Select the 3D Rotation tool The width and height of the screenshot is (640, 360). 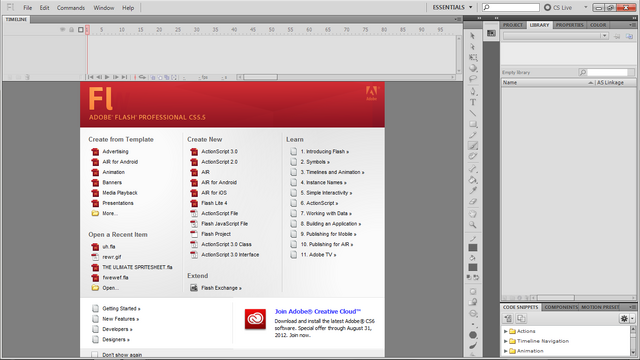tap(473, 68)
